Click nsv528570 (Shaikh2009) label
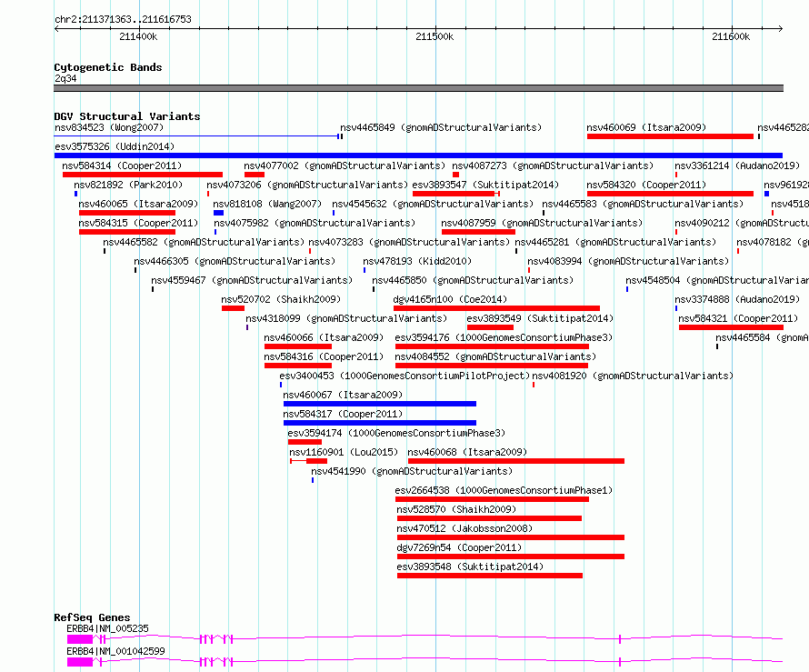Image resolution: width=809 pixels, height=672 pixels. 456,509
